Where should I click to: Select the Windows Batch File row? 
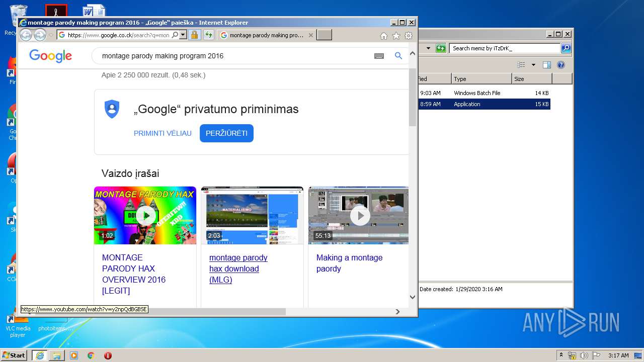[x=485, y=93]
